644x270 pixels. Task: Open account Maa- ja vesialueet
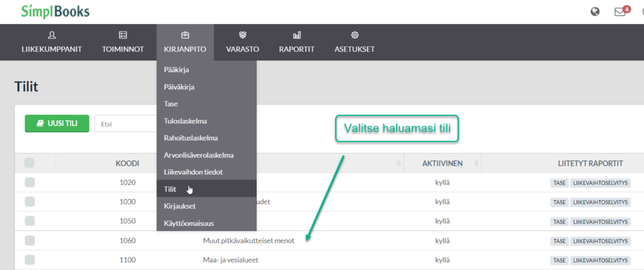(x=230, y=260)
